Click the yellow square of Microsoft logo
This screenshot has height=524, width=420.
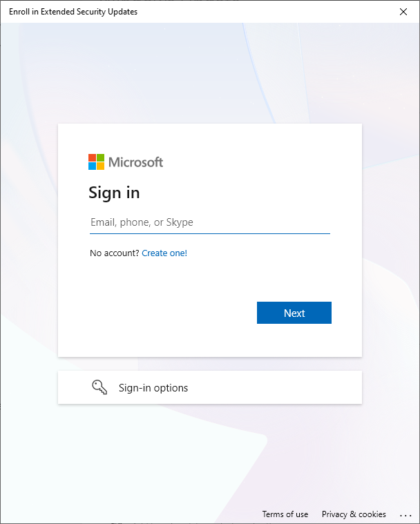pos(100,166)
